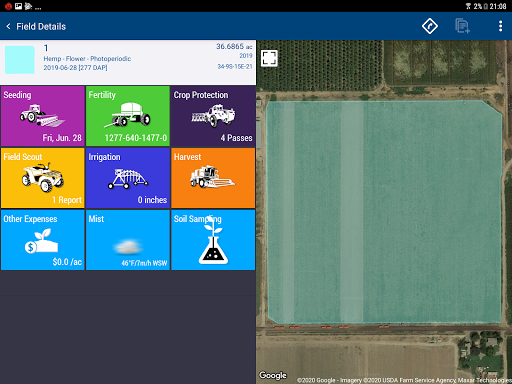512x384 pixels.
Task: Open the Other Expenses money icon tile
Action: tap(43, 240)
